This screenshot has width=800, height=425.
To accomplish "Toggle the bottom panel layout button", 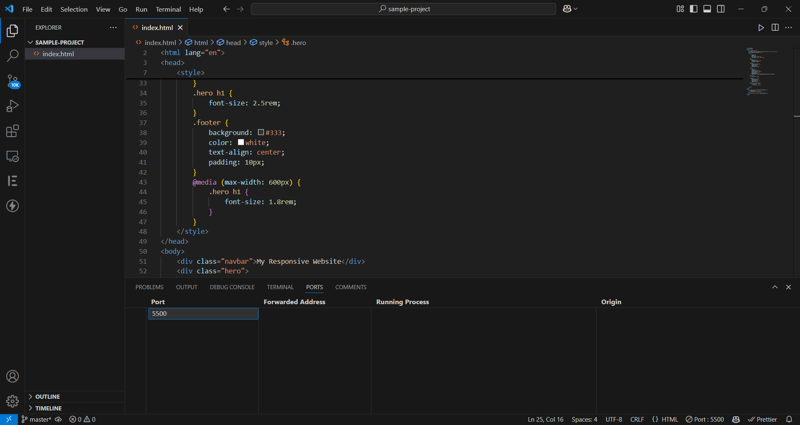I will pos(707,9).
